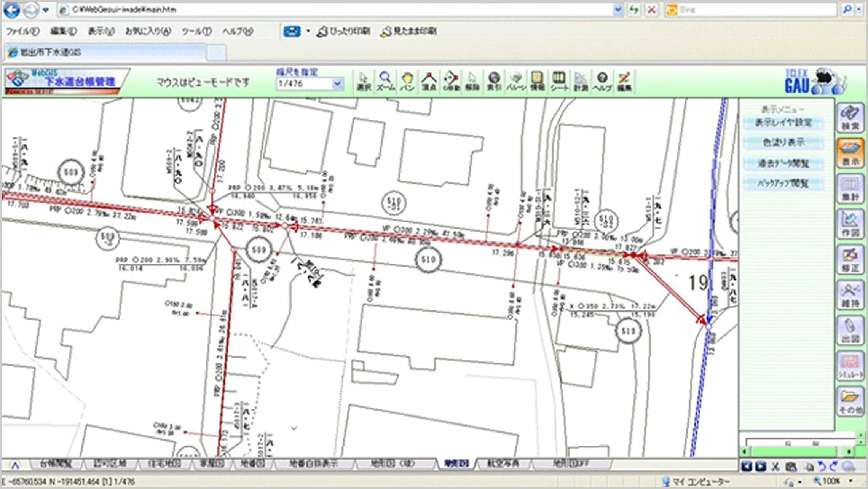The height and width of the screenshot is (489, 868).
Task: Open the 情報 (info) tool
Action: 537,81
